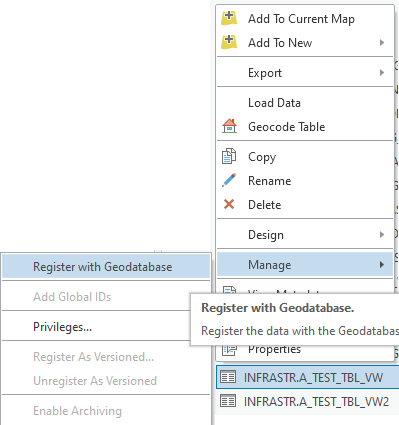The width and height of the screenshot is (399, 425).
Task: Click the Rename pencil icon
Action: pos(229,180)
